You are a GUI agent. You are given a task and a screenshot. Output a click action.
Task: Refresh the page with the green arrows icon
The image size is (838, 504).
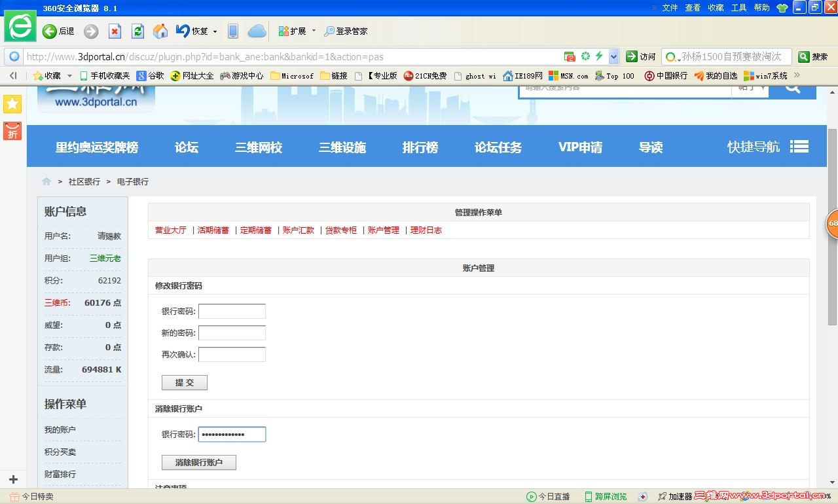point(137,31)
